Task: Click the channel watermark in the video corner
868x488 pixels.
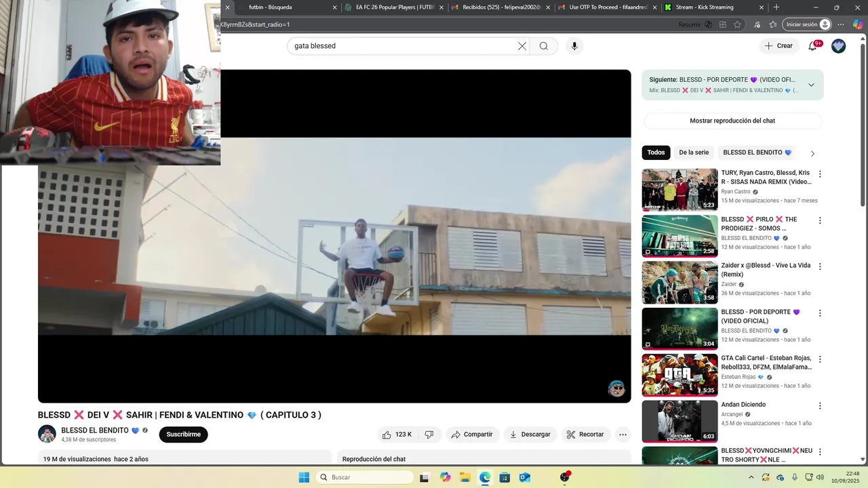Action: click(x=616, y=388)
